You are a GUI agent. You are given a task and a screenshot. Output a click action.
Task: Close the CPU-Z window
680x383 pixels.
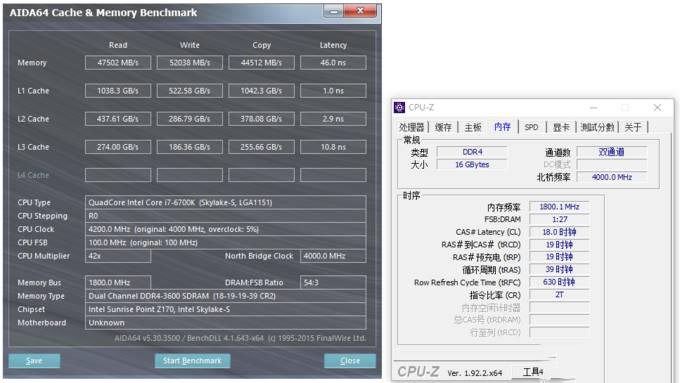pos(657,108)
